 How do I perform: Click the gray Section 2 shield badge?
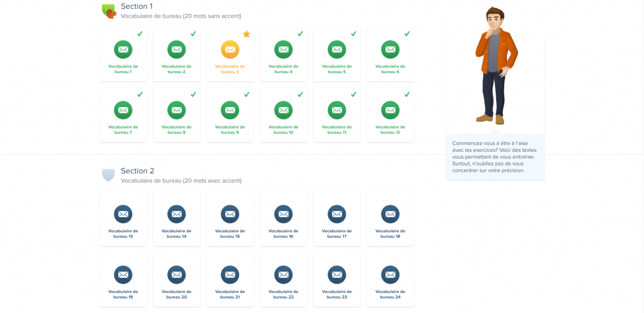point(108,174)
